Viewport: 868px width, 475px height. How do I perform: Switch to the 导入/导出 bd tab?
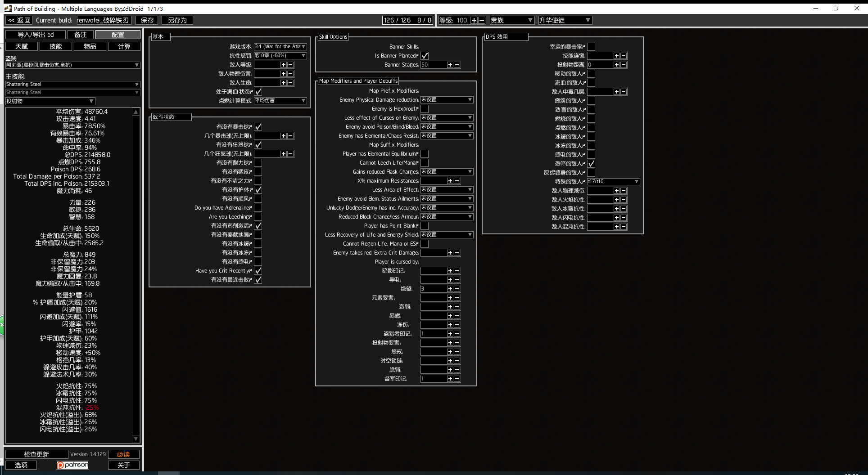pyautogui.click(x=36, y=35)
